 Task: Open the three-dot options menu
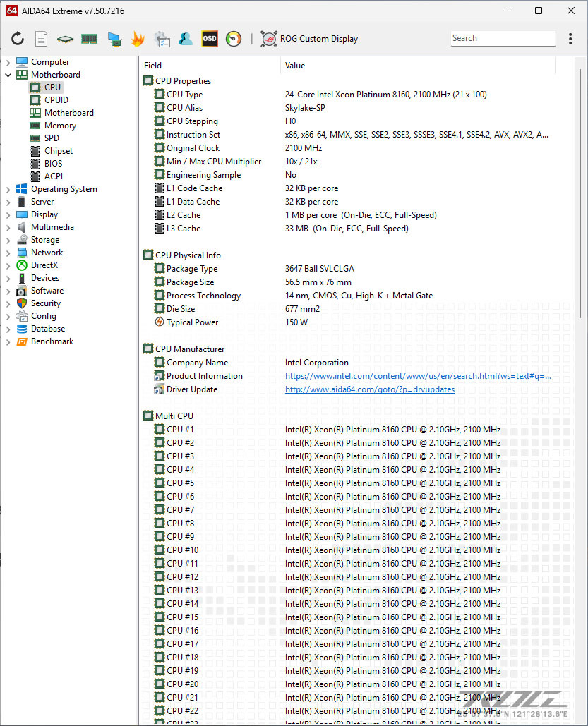[x=570, y=38]
